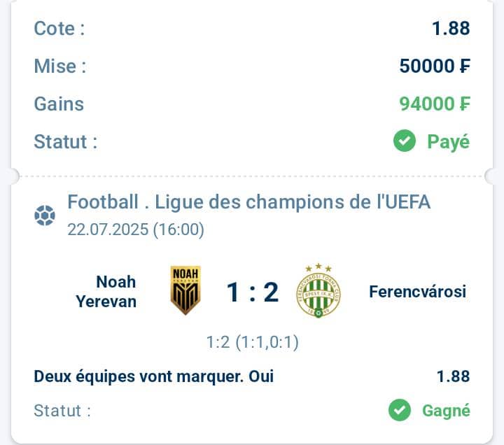
Task: Click the Payé status text
Action: point(449,141)
